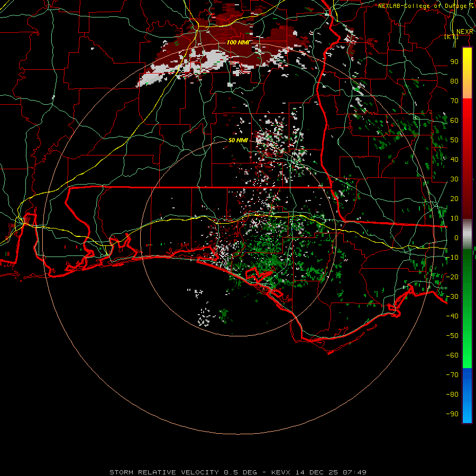
Task: Click the "-30" scale label
Action: click(x=452, y=297)
